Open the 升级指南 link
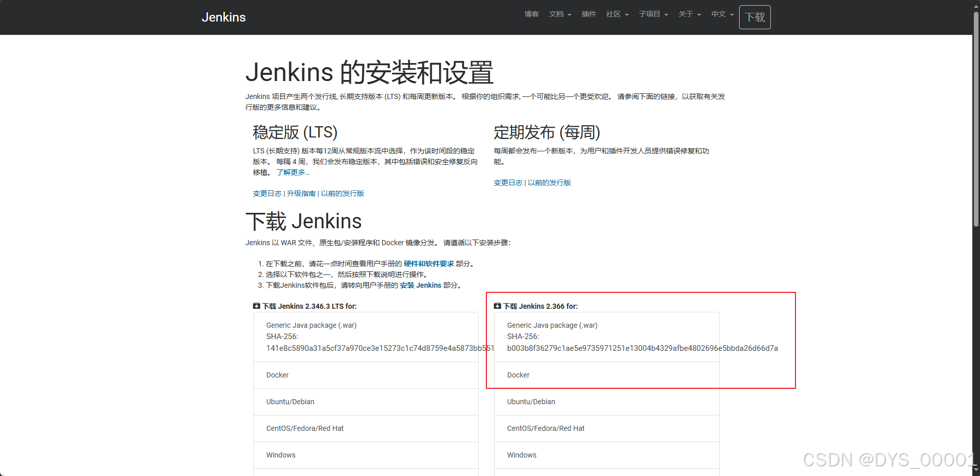The height and width of the screenshot is (476, 980). [x=301, y=193]
